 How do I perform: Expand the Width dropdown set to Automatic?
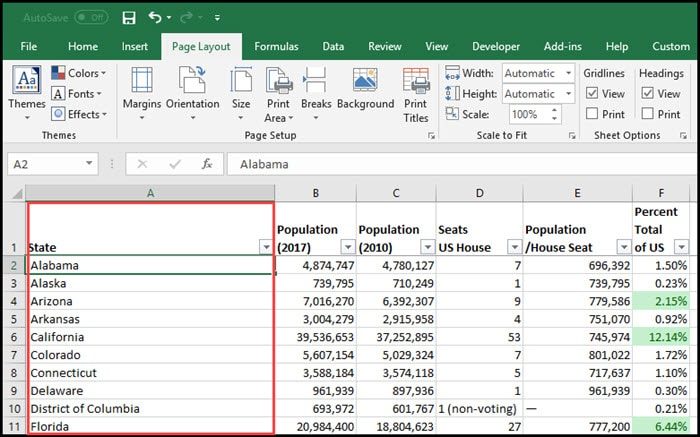pos(567,73)
